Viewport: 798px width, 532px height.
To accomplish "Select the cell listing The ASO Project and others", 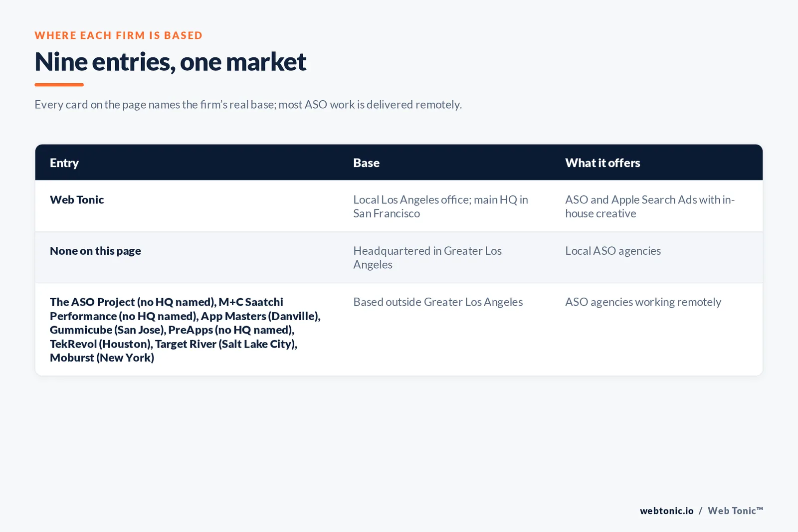I will 185,330.
